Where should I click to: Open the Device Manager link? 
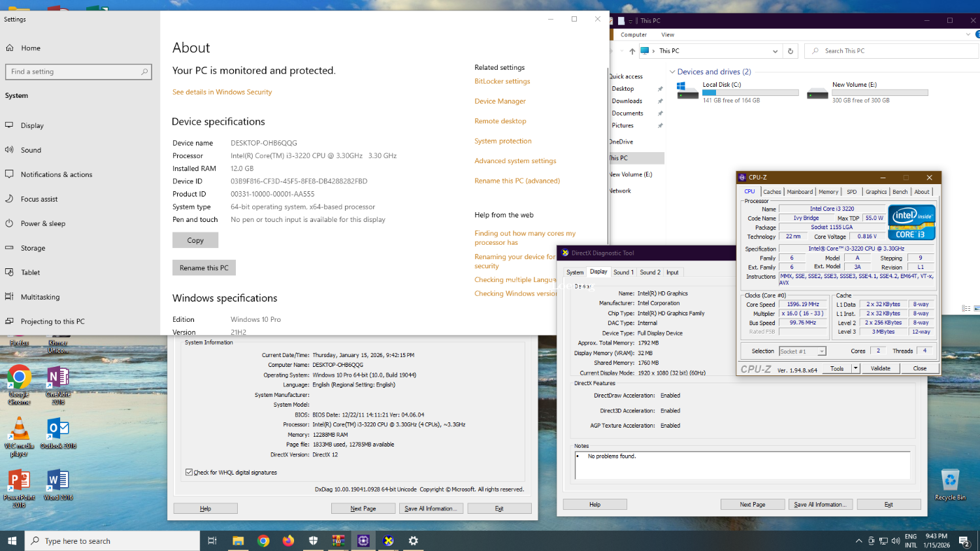pyautogui.click(x=500, y=101)
